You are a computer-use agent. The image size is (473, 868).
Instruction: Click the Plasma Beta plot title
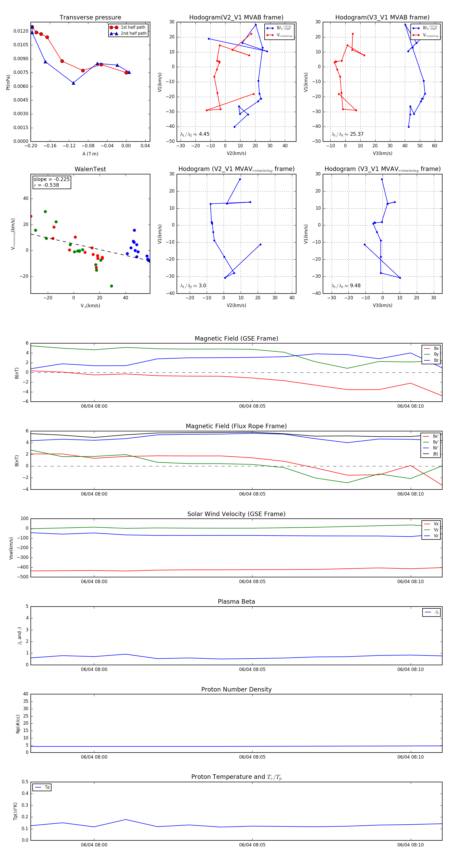pos(236,602)
